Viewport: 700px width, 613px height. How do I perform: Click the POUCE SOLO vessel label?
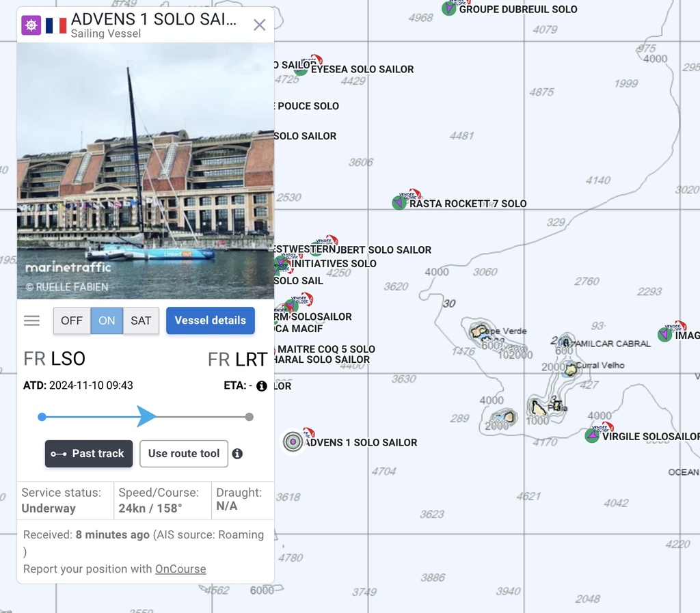tap(308, 106)
